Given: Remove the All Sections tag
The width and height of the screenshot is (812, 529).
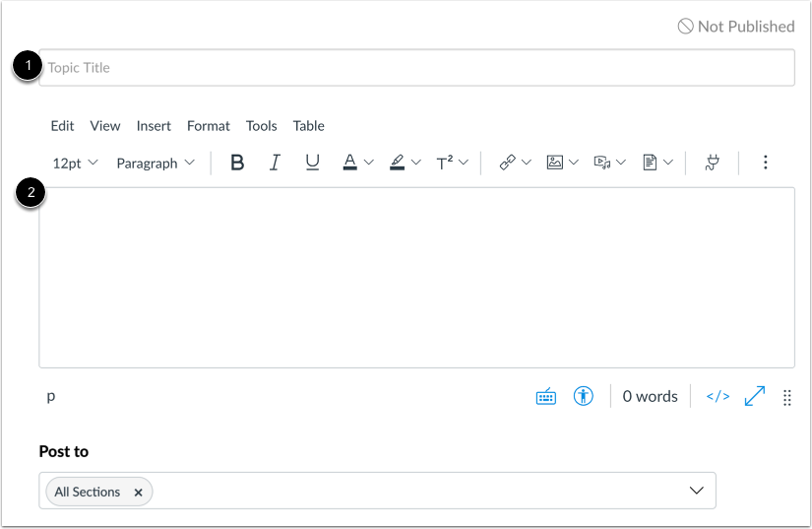Looking at the screenshot, I should click(x=138, y=493).
